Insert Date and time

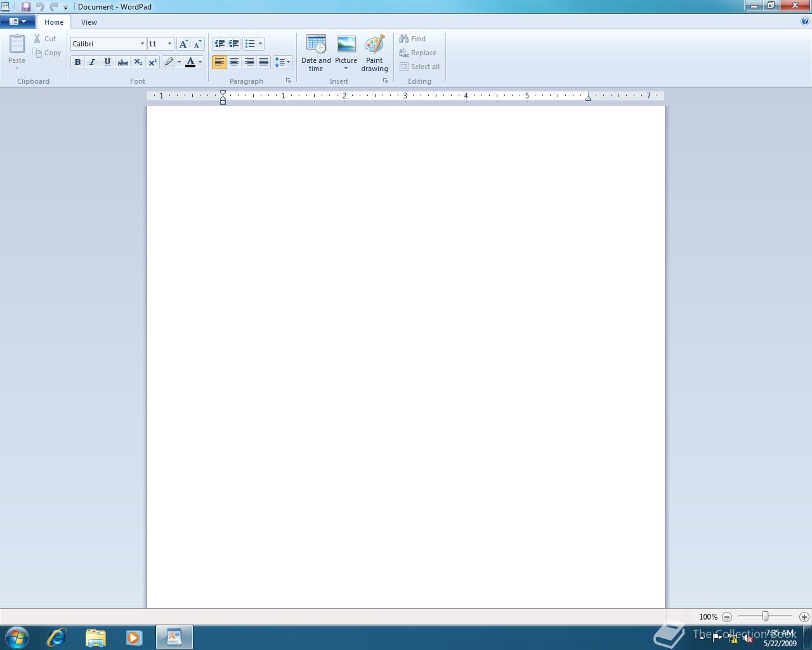316,53
